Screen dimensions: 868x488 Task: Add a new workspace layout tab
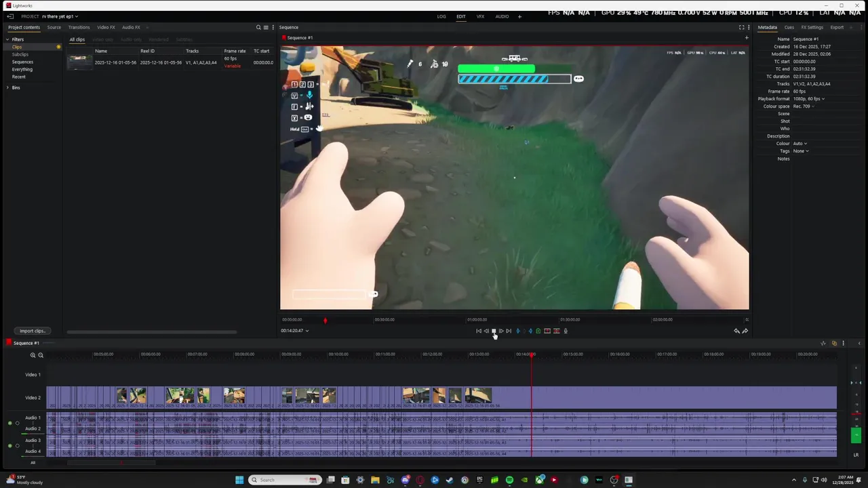tap(520, 16)
